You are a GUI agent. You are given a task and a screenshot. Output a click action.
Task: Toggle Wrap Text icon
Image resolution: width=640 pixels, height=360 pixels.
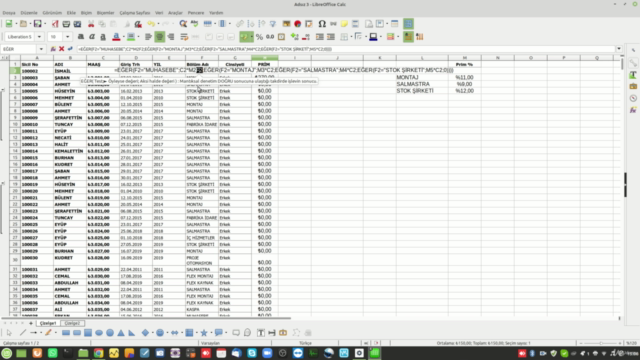coord(184,37)
